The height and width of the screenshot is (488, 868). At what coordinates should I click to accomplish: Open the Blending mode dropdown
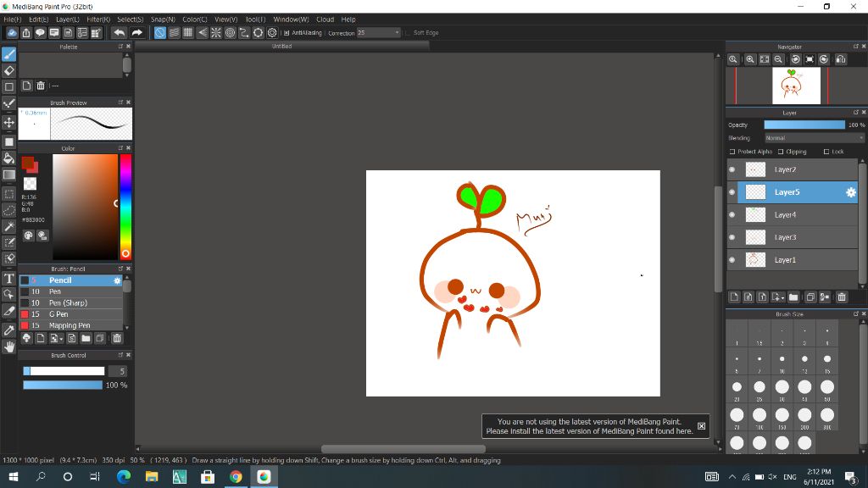(x=814, y=138)
